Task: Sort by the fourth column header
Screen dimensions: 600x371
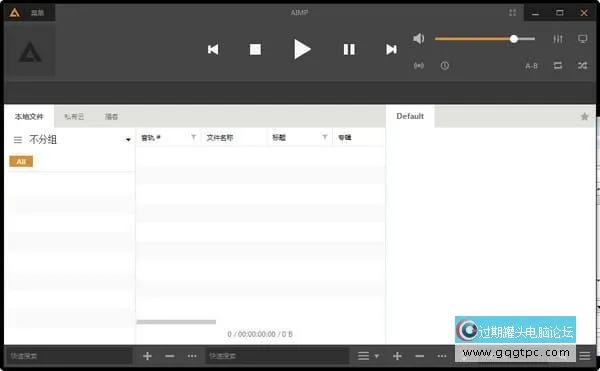Action: pyautogui.click(x=345, y=138)
